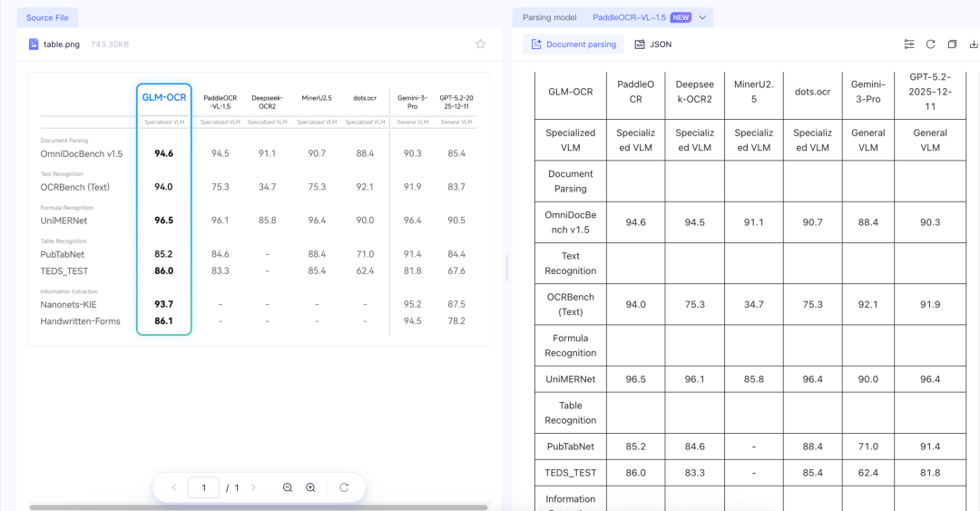
Task: Select GPT-5.2-2025-12-11 cell in parsed table
Action: (930, 92)
